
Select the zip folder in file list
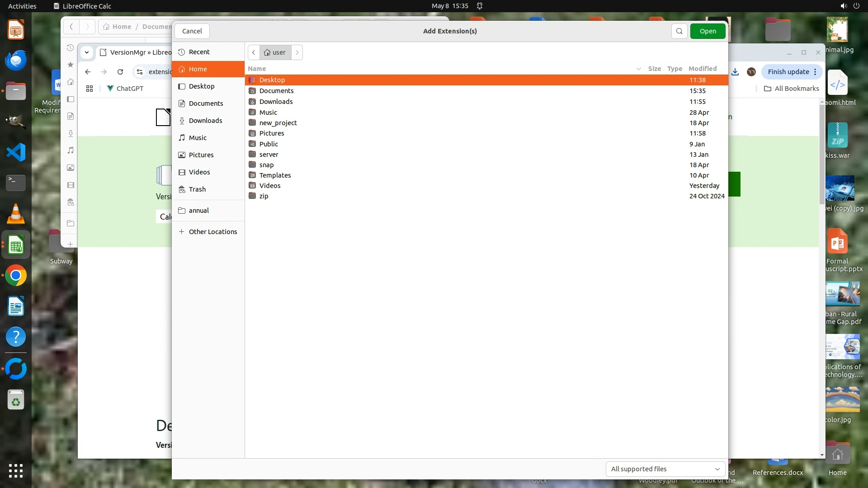[264, 196]
